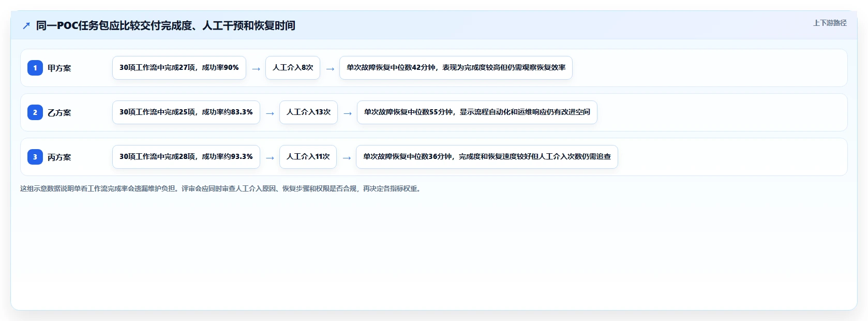Click the 人工介入11次 box

(x=308, y=157)
